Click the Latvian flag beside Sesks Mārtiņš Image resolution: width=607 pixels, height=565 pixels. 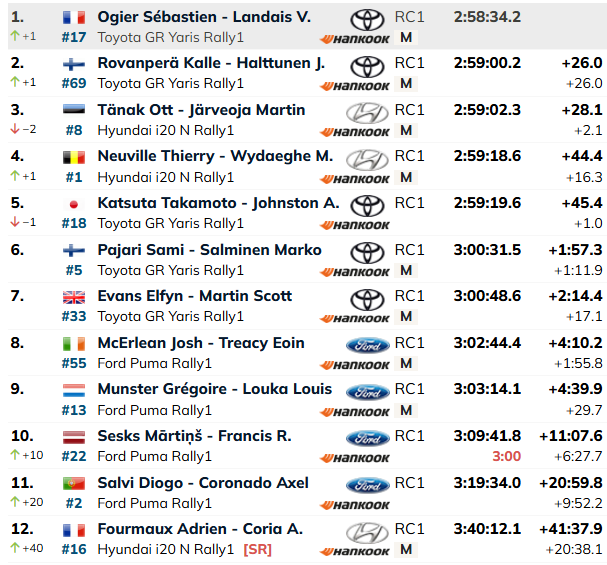(74, 437)
